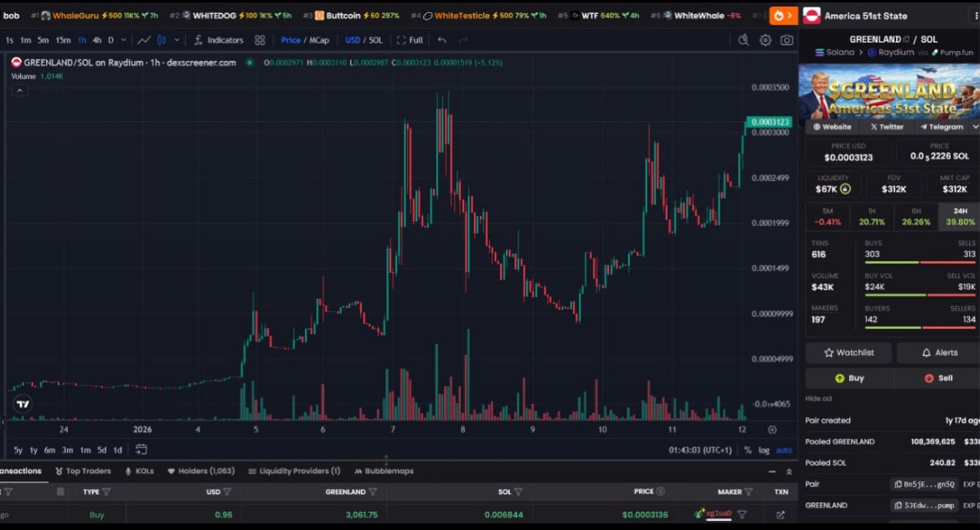The image size is (980, 530).
Task: Filter transactions by TYPE column
Action: coord(106,491)
